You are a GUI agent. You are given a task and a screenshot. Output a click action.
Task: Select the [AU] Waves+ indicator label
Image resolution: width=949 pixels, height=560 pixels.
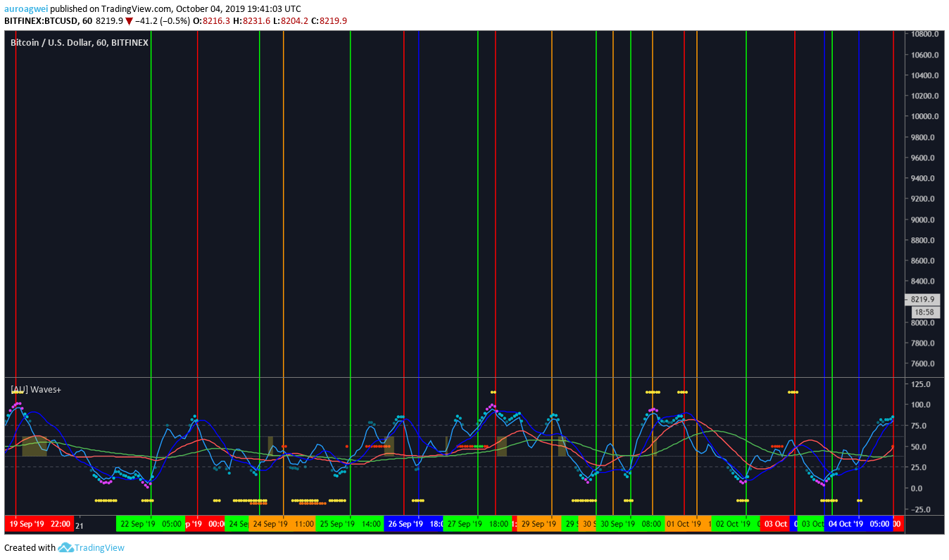[x=36, y=389]
